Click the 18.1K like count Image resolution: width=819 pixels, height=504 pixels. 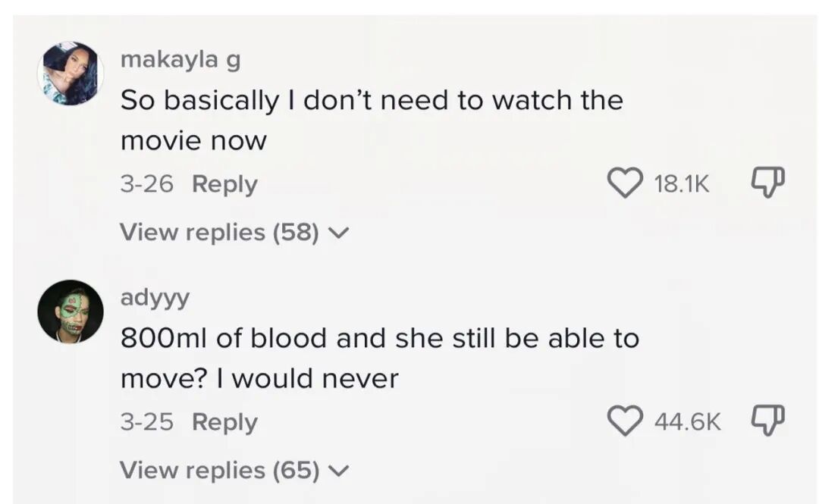pyautogui.click(x=682, y=184)
